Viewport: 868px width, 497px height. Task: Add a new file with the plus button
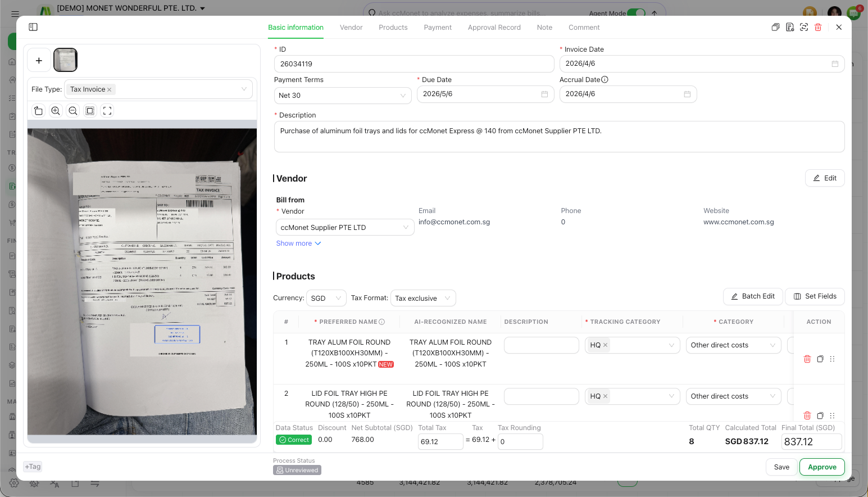click(x=39, y=60)
